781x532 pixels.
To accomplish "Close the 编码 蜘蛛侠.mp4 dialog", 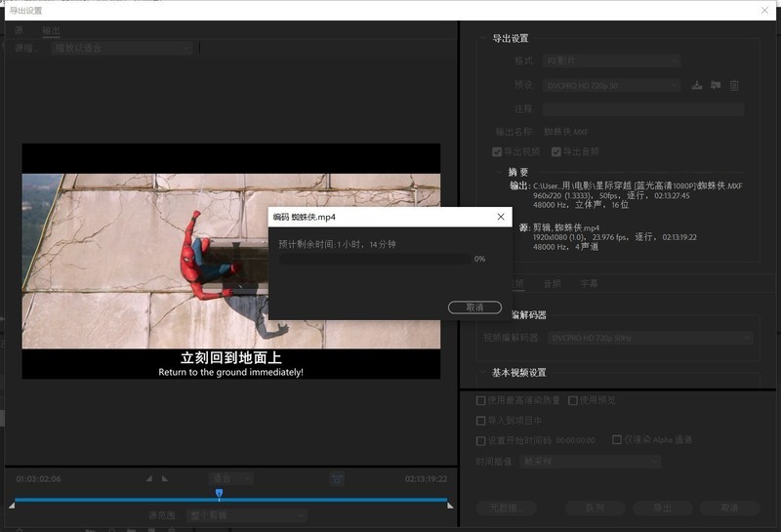I will [501, 217].
